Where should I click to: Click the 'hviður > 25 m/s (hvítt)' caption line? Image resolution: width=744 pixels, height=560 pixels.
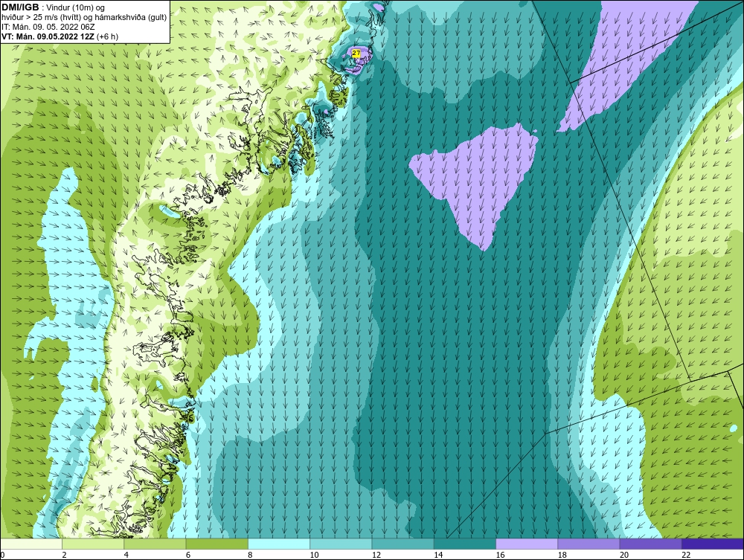tap(84, 18)
